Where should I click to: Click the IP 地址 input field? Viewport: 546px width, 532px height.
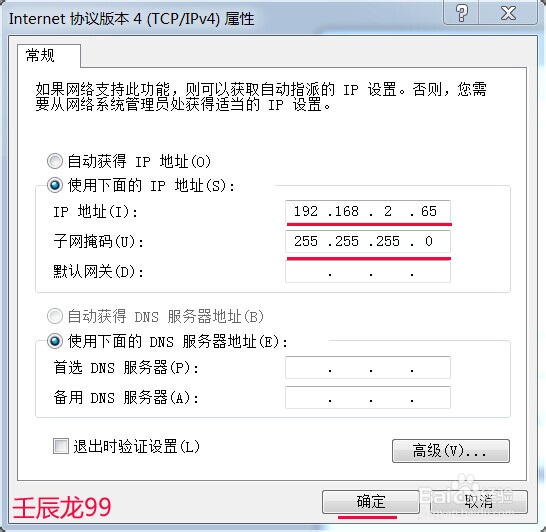tap(368, 212)
